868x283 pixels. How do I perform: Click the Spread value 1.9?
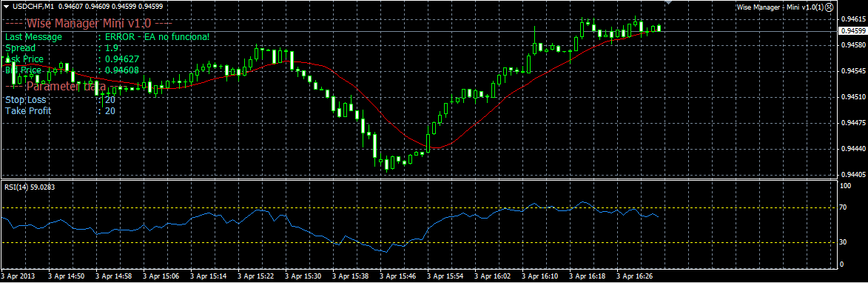(x=111, y=48)
